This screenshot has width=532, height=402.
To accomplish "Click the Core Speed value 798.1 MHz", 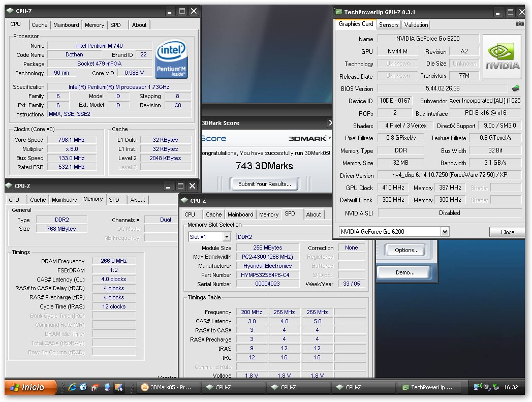I will [72, 140].
